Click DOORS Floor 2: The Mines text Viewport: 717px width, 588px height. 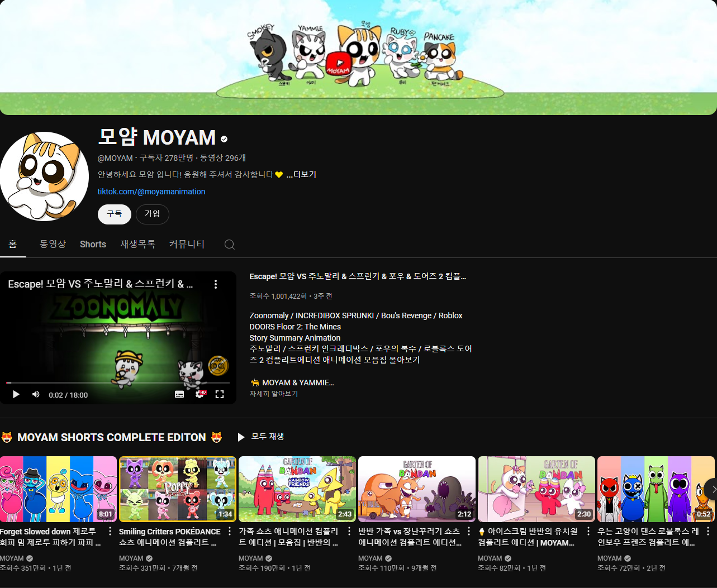(x=295, y=327)
